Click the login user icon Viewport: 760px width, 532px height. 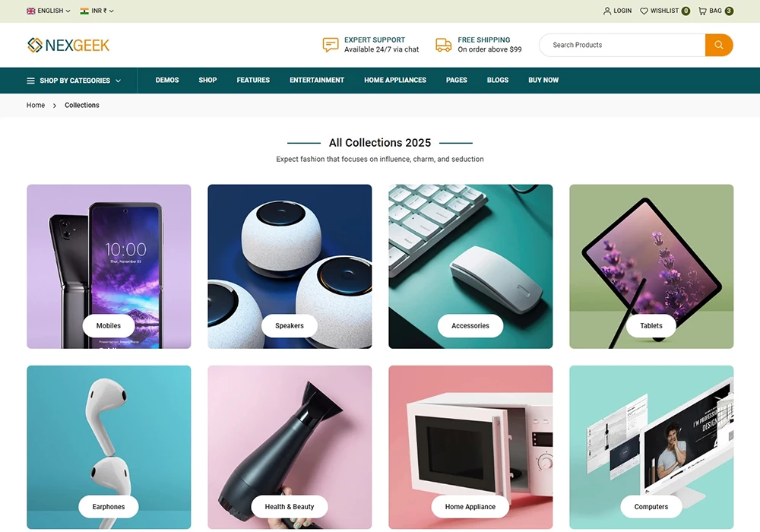pyautogui.click(x=606, y=11)
